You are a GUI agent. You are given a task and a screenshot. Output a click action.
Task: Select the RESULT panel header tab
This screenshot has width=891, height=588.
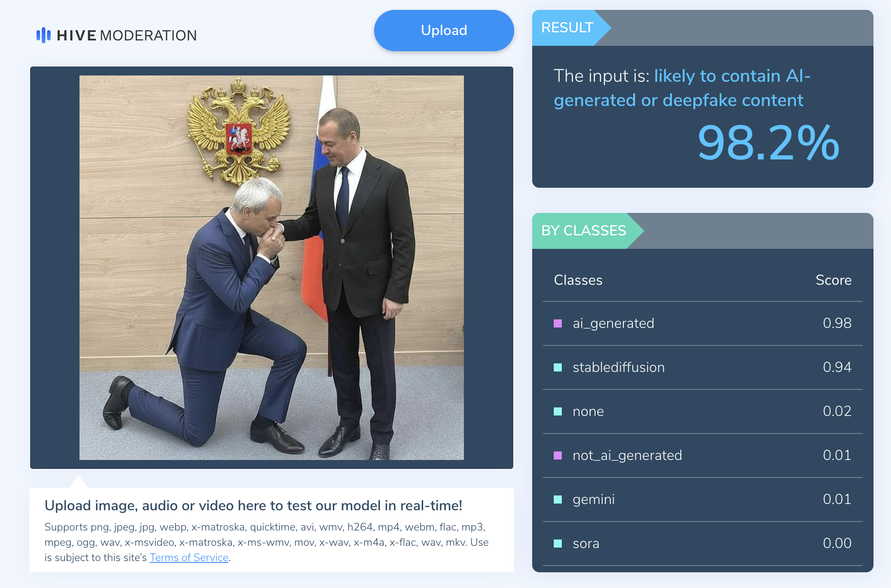[567, 28]
